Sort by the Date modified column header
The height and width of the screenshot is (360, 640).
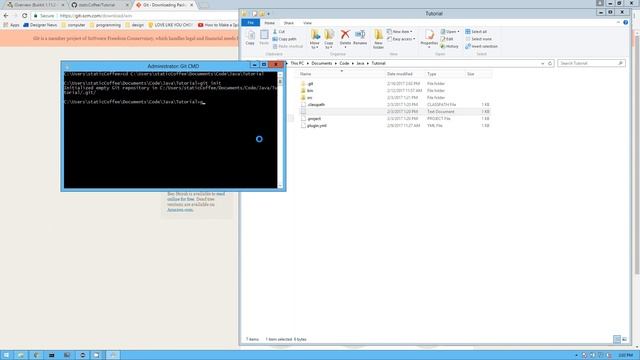click(x=405, y=74)
